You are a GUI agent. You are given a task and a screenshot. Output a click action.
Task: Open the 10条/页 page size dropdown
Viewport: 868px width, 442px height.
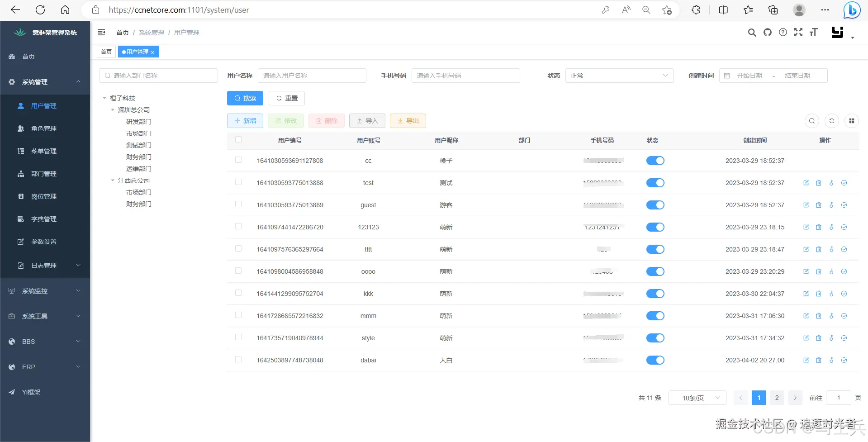tap(697, 398)
